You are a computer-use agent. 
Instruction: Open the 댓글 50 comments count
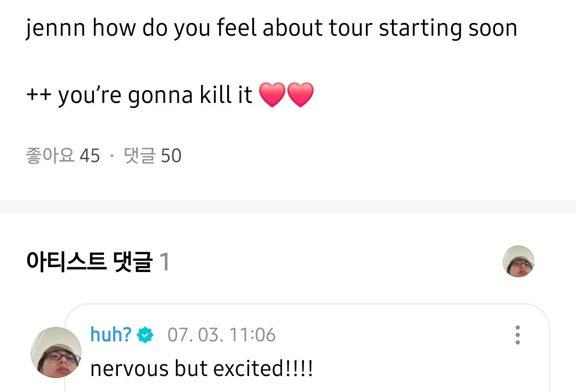click(153, 155)
